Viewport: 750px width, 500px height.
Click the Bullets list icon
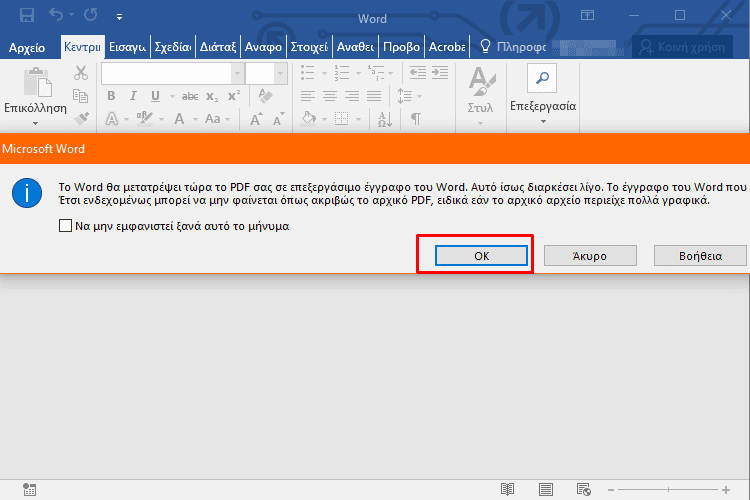tap(308, 73)
